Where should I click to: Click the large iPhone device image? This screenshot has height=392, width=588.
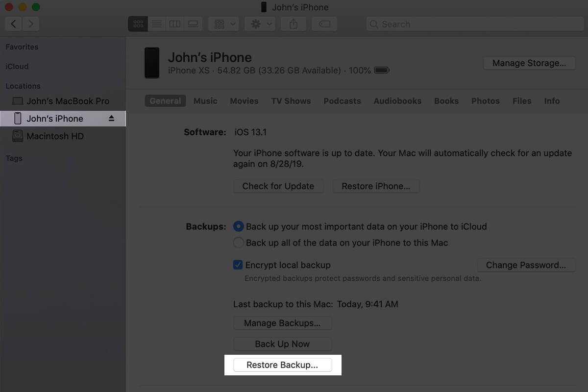[152, 63]
